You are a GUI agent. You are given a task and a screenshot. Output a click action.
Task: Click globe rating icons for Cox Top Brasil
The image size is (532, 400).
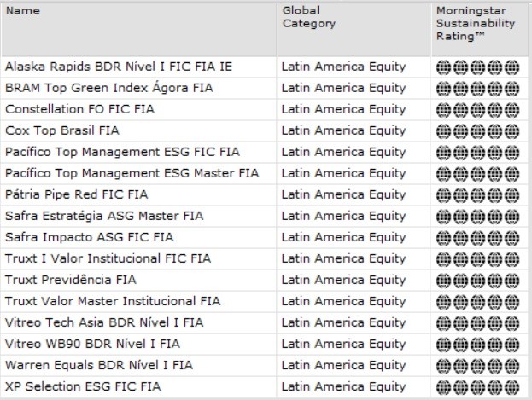[x=477, y=130]
